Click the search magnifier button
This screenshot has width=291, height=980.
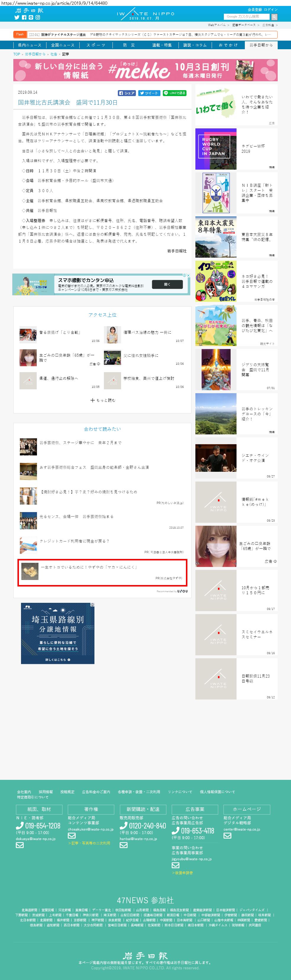click(274, 17)
